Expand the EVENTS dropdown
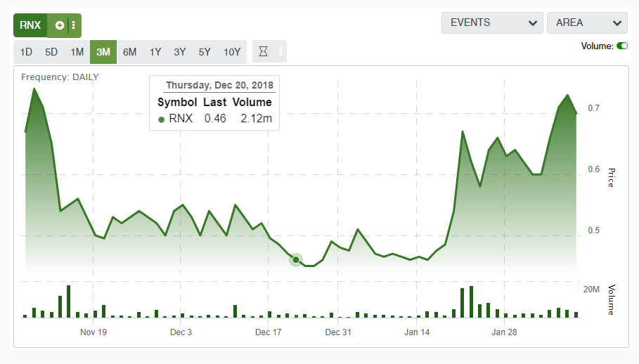The image size is (639, 364). [x=492, y=22]
